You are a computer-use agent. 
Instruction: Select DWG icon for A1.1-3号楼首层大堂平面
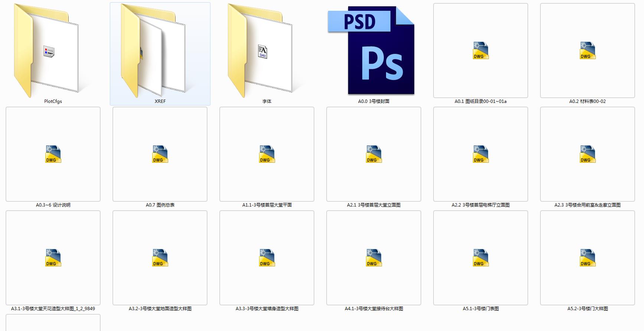click(267, 154)
